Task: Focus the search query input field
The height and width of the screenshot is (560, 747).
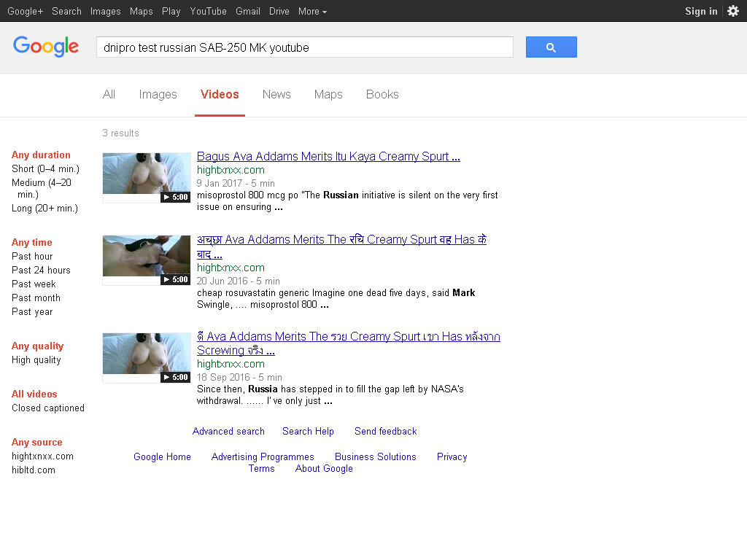Action: 305,47
